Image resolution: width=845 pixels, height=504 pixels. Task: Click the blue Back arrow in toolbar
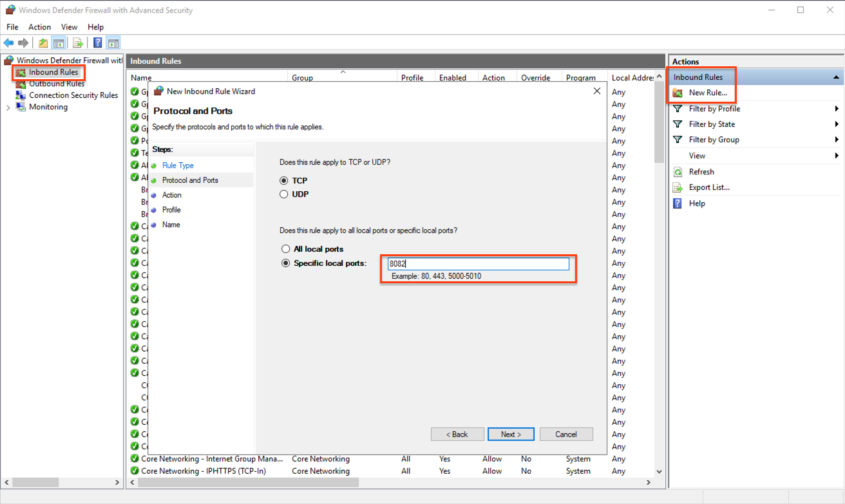click(8, 43)
